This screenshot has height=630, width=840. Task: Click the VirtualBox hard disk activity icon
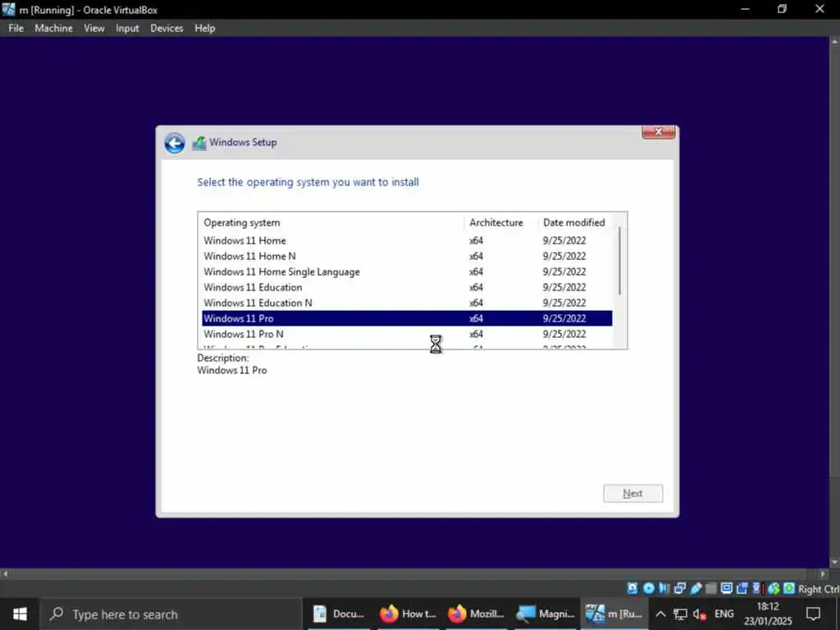632,588
